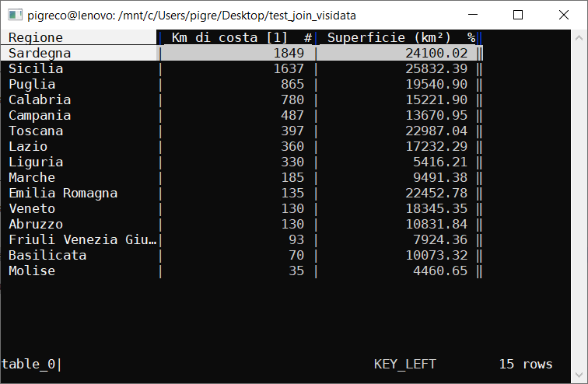588x384 pixels.
Task: Click the 15 rows indicator
Action: pyautogui.click(x=526, y=365)
